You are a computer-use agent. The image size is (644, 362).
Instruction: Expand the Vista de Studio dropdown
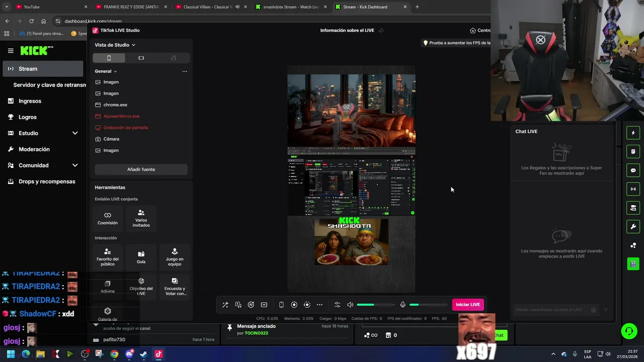pos(115,45)
